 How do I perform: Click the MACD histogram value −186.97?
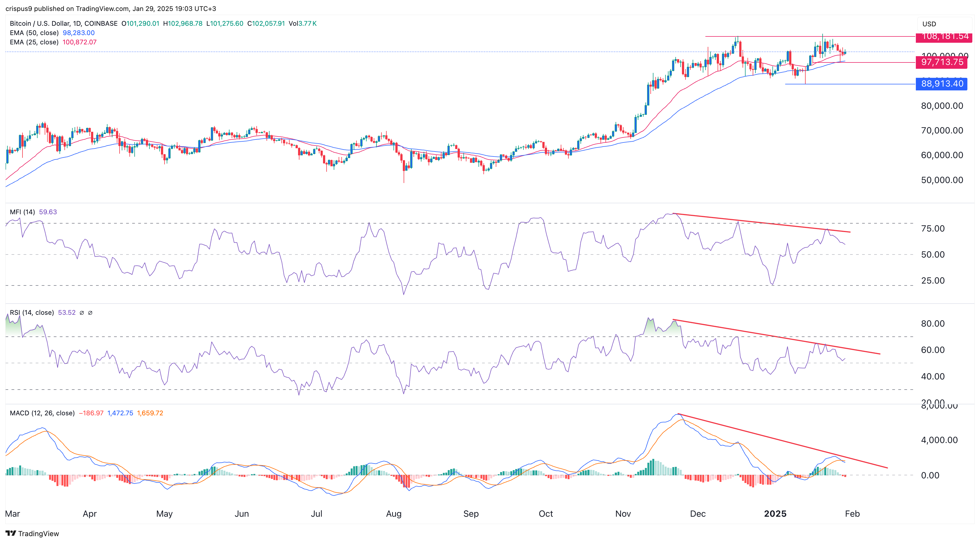[91, 413]
